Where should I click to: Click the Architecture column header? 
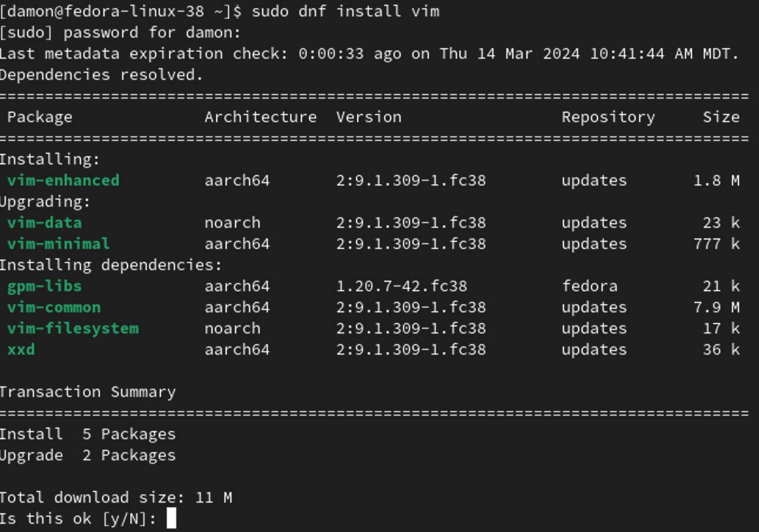point(261,117)
